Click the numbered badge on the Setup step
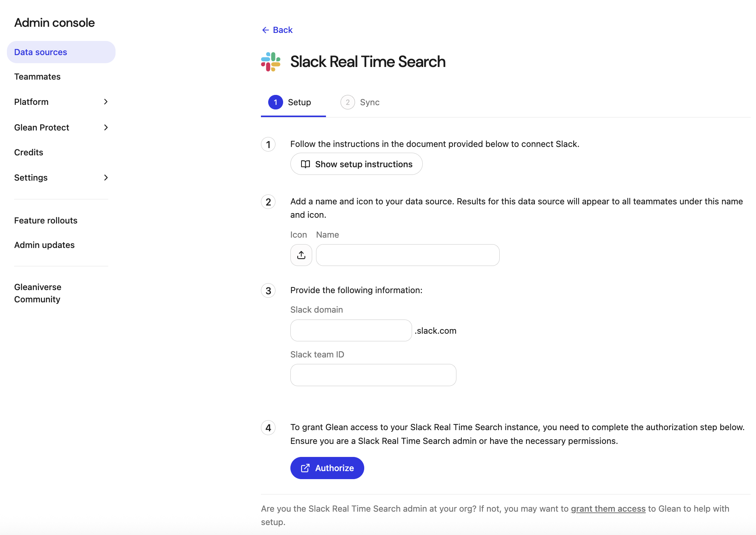This screenshot has height=535, width=756. (275, 102)
